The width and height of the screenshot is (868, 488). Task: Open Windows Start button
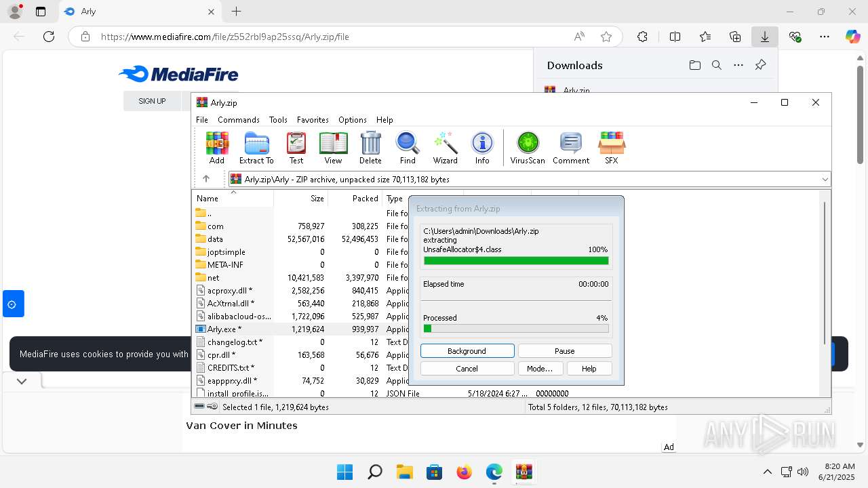[x=345, y=472]
